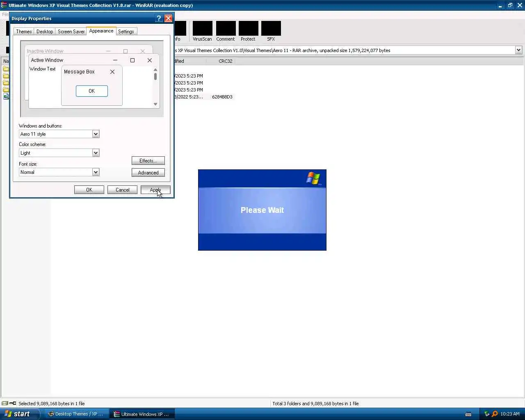
Task: Click the Help question mark in Display Properties
Action: (159, 18)
